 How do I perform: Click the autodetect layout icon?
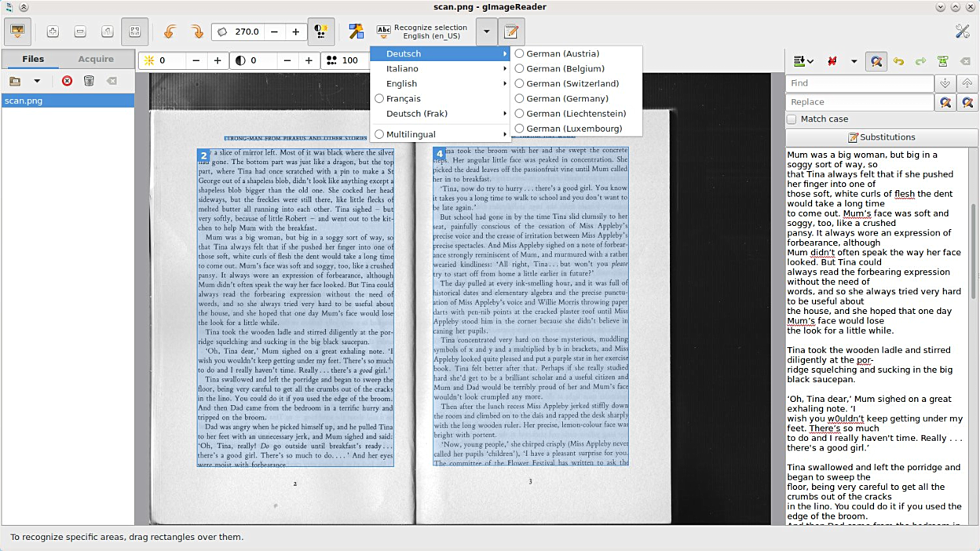(357, 32)
